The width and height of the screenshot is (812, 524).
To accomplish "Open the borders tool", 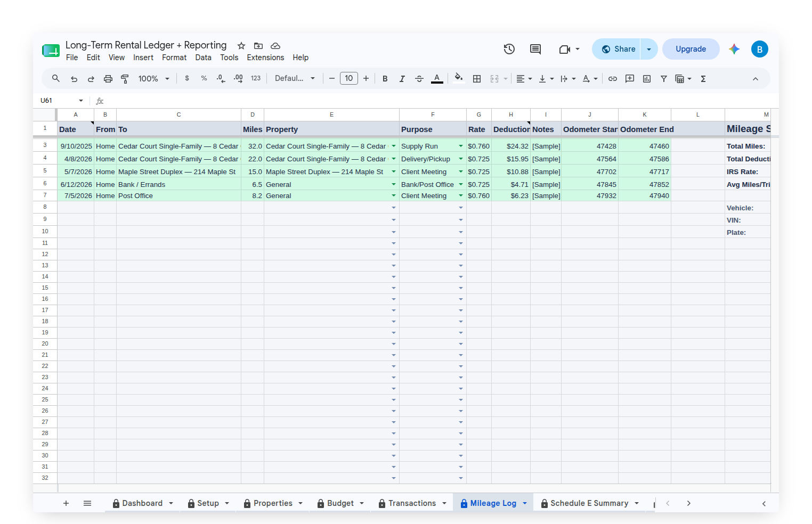I will (x=477, y=79).
